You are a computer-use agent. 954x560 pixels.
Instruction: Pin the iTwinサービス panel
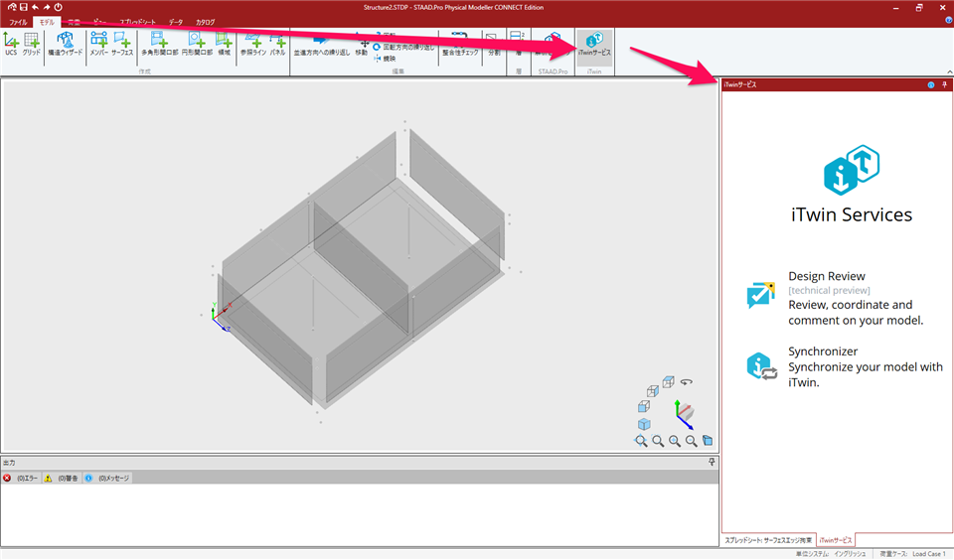pos(944,85)
